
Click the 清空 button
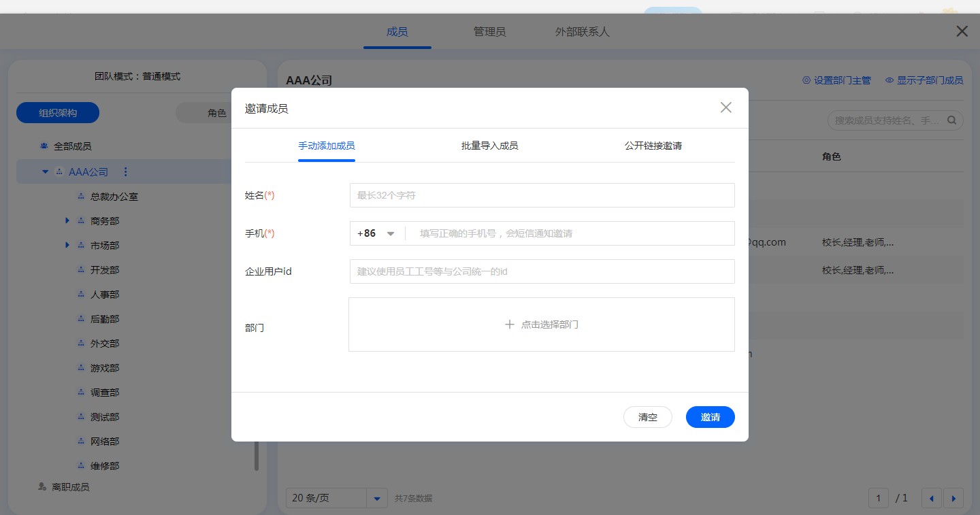click(x=647, y=417)
